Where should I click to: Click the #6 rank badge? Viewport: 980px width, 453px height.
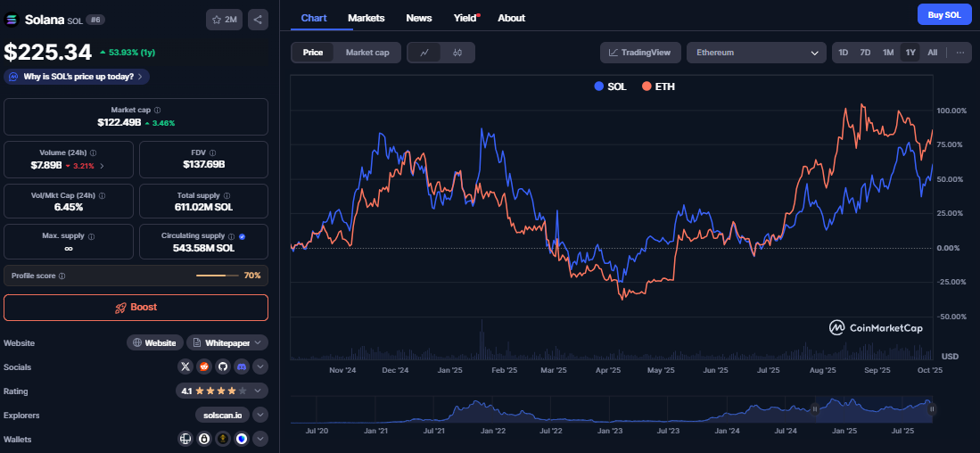95,20
